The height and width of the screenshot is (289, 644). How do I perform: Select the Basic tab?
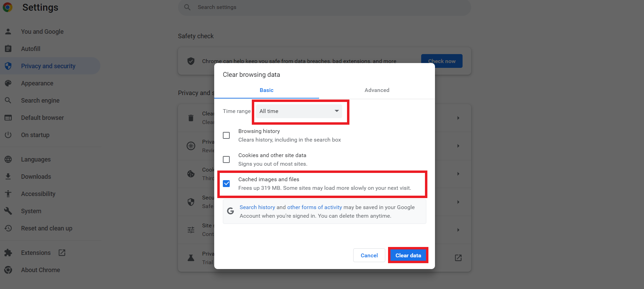point(267,90)
